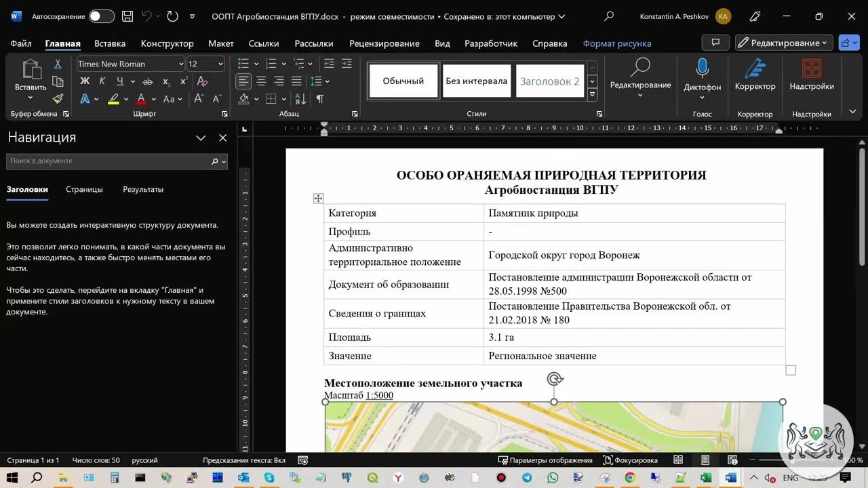868x488 pixels.
Task: Expand the bullet list options arrow
Action: [x=255, y=64]
